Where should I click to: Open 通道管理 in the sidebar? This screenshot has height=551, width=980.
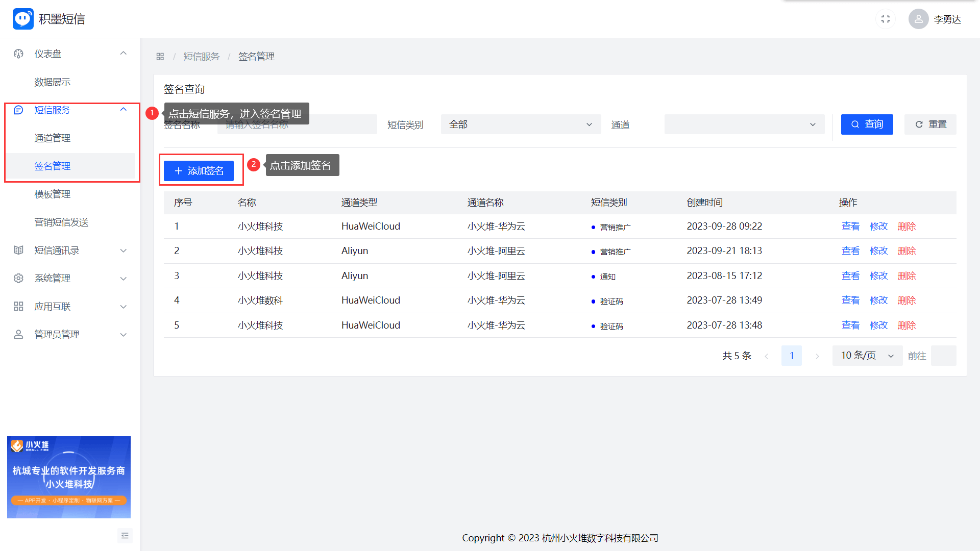tap(53, 138)
